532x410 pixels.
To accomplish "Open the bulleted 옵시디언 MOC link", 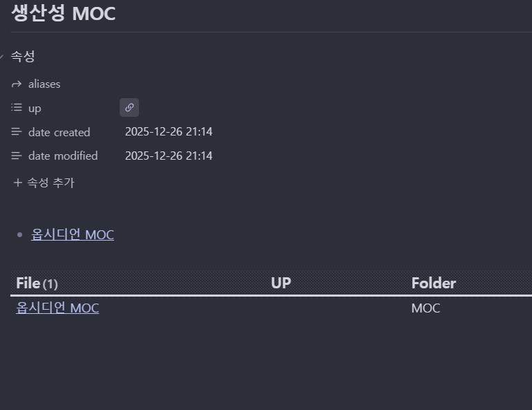I will [x=73, y=235].
